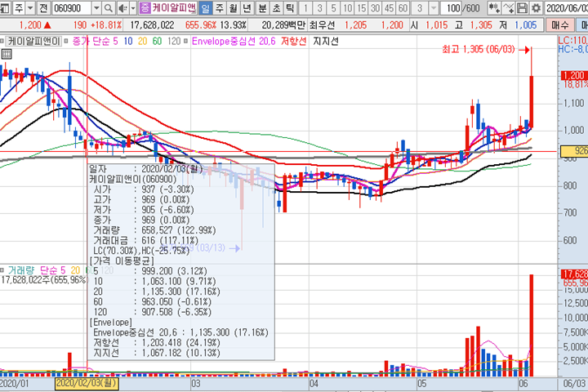Choose the 45 interval button

pos(389,7)
